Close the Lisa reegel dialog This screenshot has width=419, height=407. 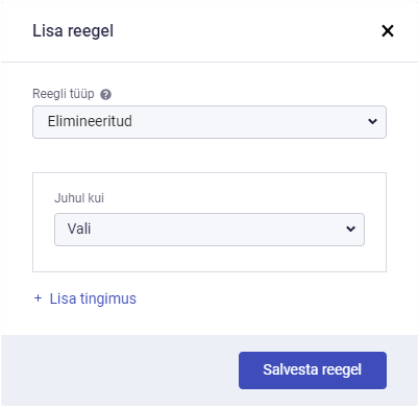point(387,31)
